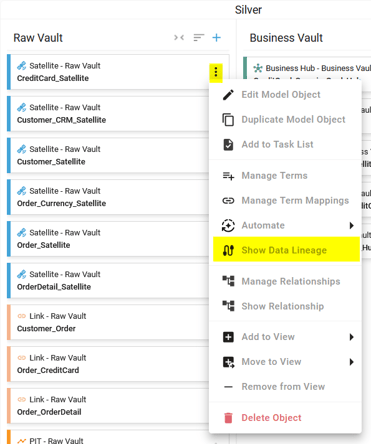371x444 pixels.
Task: Open the Order_Currency_Satellite name
Action: (61, 203)
